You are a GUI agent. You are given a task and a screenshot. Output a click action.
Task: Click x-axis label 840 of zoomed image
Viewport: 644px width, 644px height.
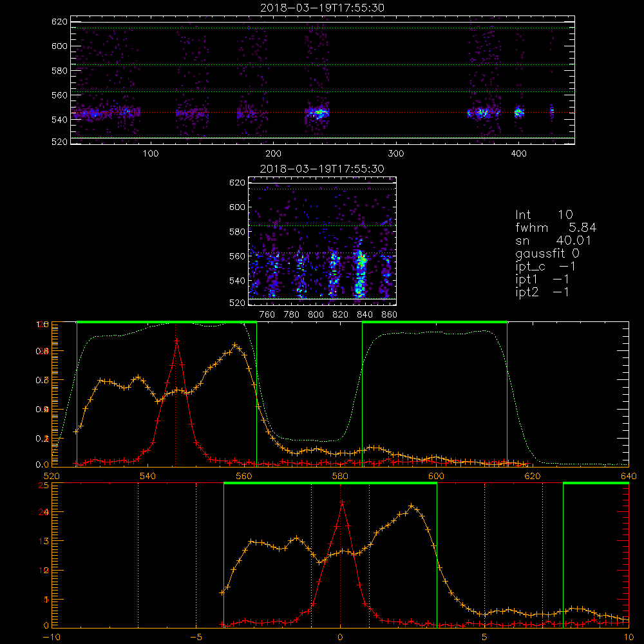pyautogui.click(x=365, y=315)
